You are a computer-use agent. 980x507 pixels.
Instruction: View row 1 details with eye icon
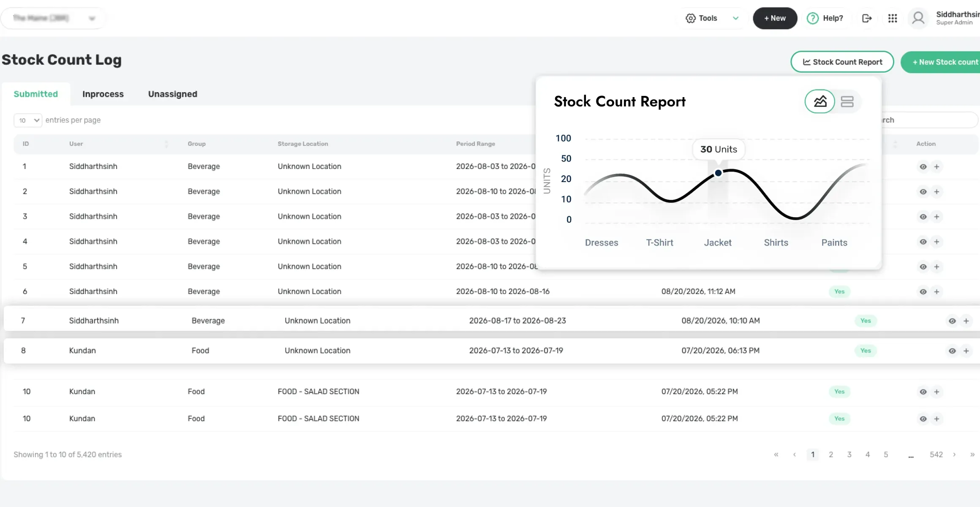[x=923, y=166]
